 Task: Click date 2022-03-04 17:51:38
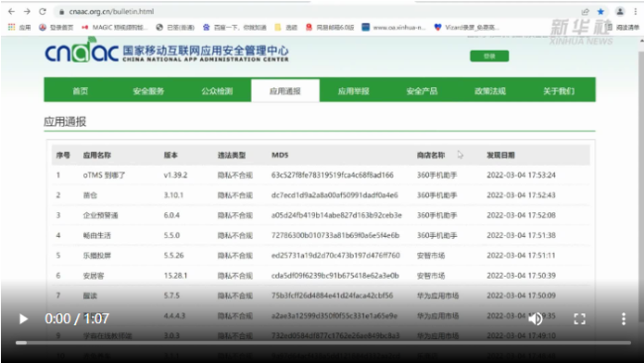[x=521, y=235]
